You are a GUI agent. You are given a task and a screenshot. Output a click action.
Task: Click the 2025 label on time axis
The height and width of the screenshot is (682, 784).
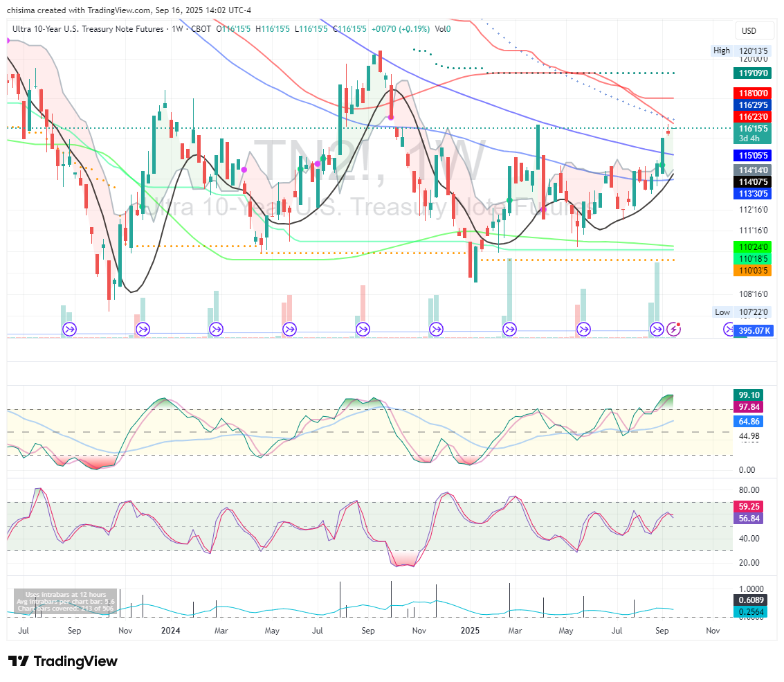[x=471, y=631]
